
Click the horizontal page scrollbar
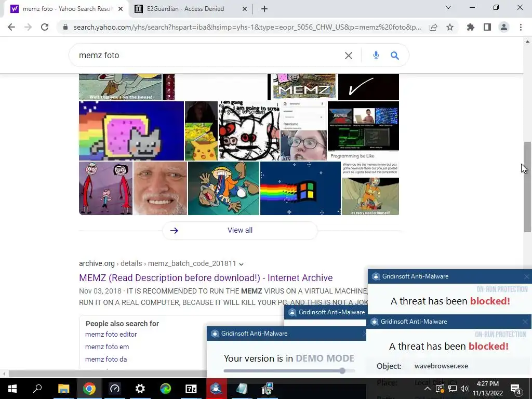(107, 374)
